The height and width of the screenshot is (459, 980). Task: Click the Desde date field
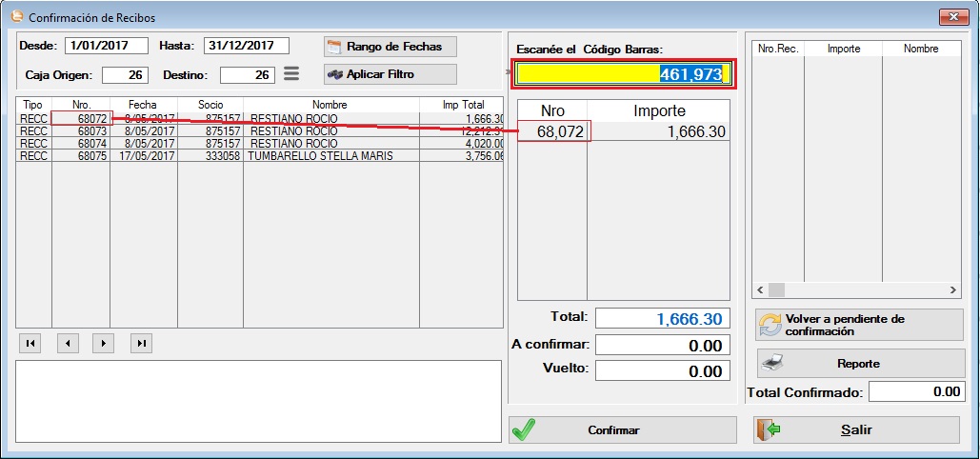click(107, 46)
